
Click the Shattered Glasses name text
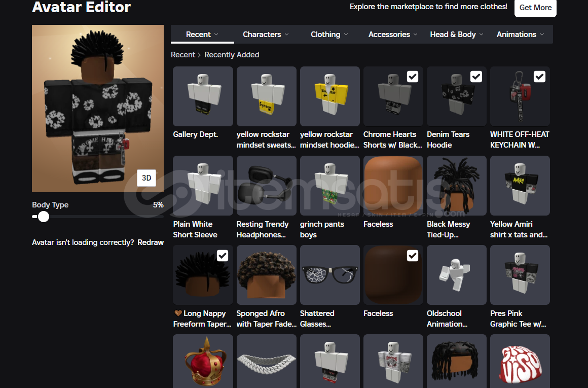pos(317,319)
